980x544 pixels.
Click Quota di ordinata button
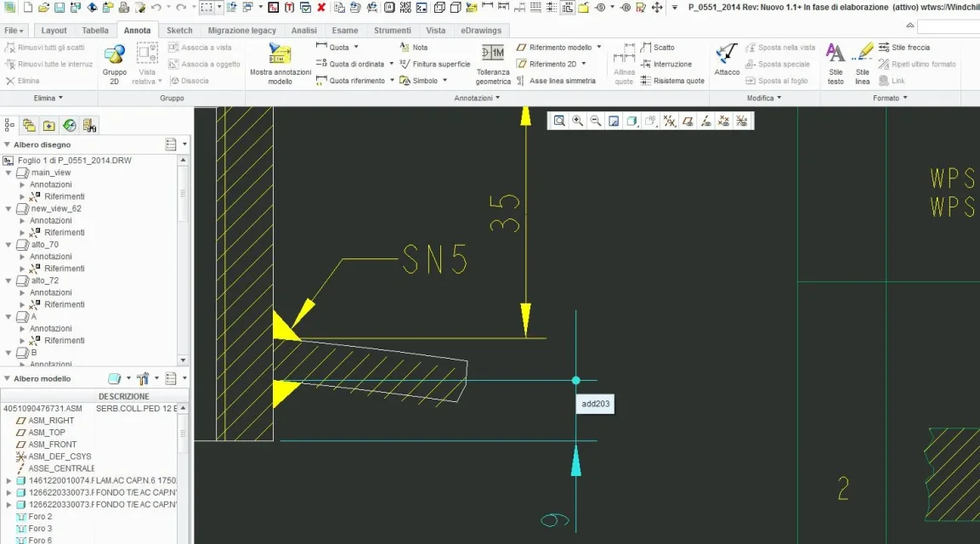coord(350,64)
